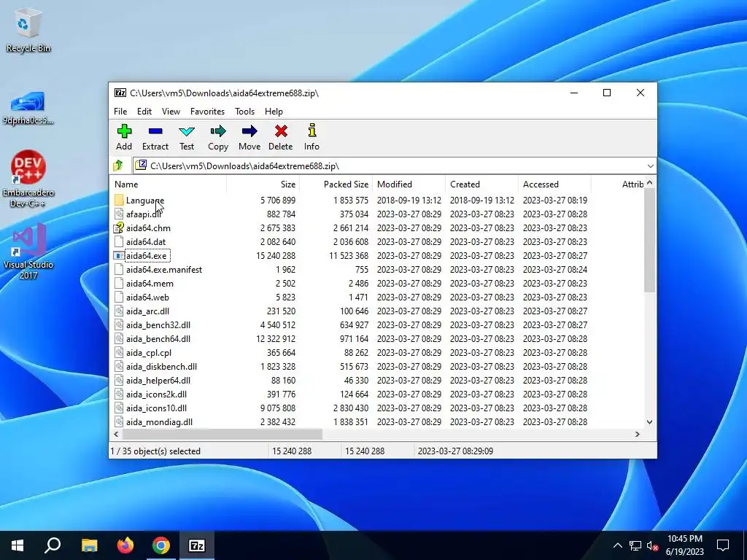
Task: Click the 7z icon in title bar
Action: [120, 93]
